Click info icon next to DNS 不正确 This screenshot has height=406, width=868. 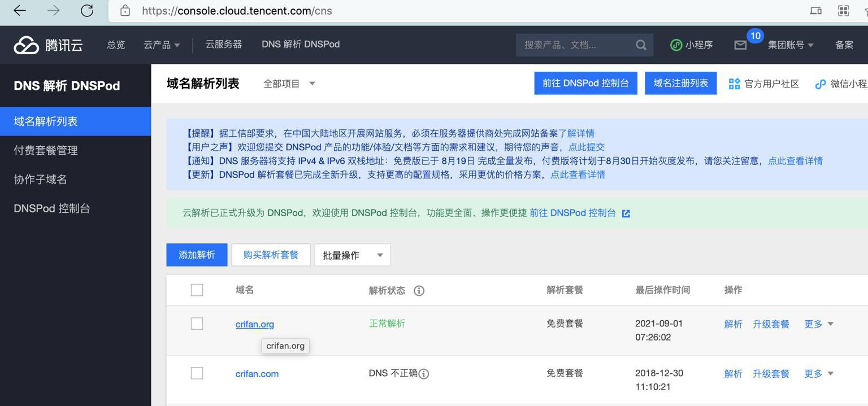coord(424,374)
